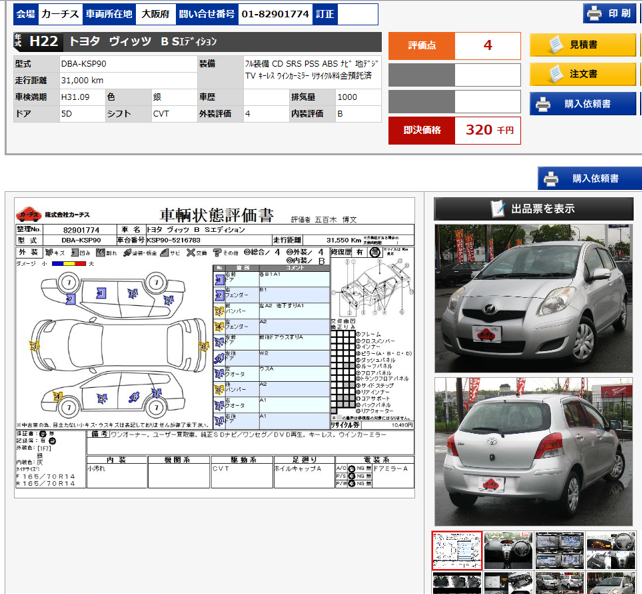Click 購入依頼書 button just above 出品票を表示

click(590, 178)
